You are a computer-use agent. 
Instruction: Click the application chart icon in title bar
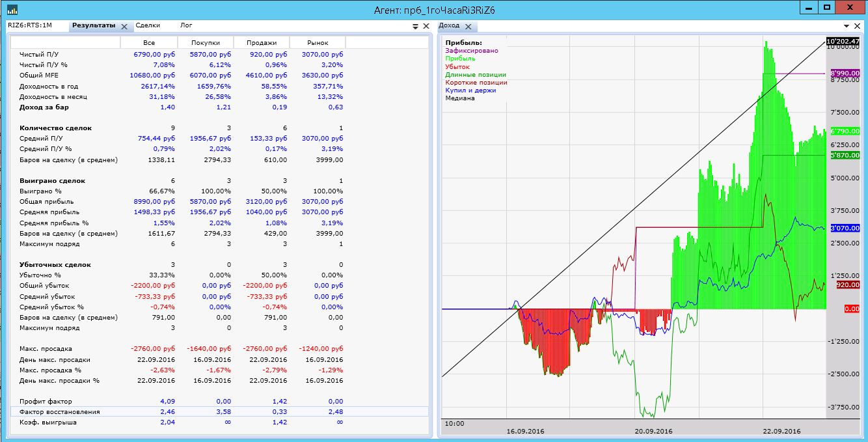tap(12, 9)
